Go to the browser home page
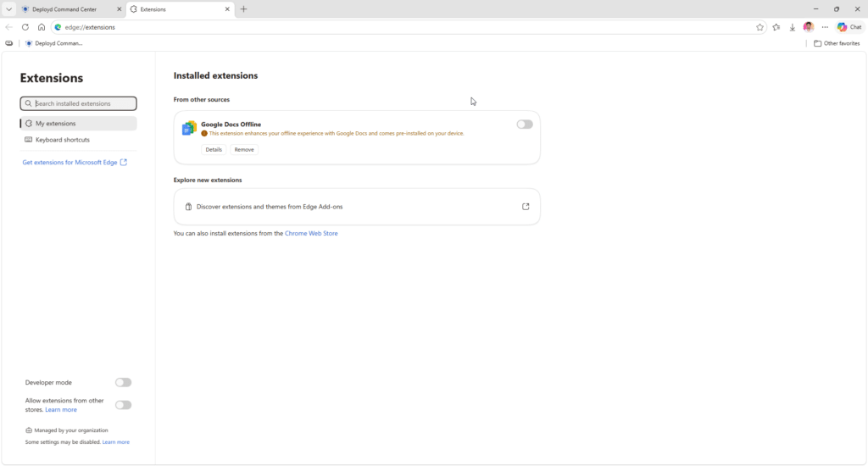This screenshot has height=466, width=868. coord(42,27)
